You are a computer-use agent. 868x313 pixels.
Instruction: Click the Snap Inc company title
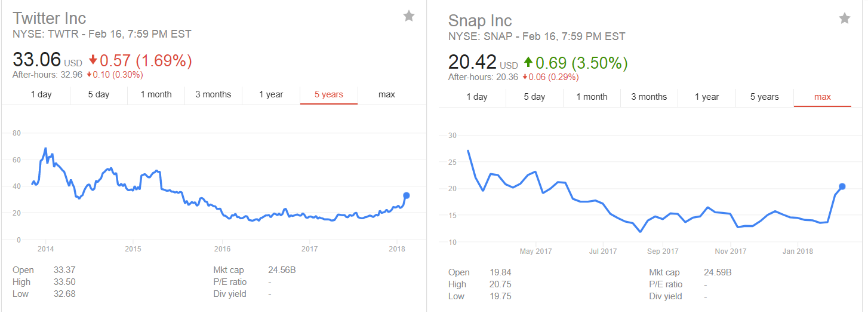pos(480,20)
